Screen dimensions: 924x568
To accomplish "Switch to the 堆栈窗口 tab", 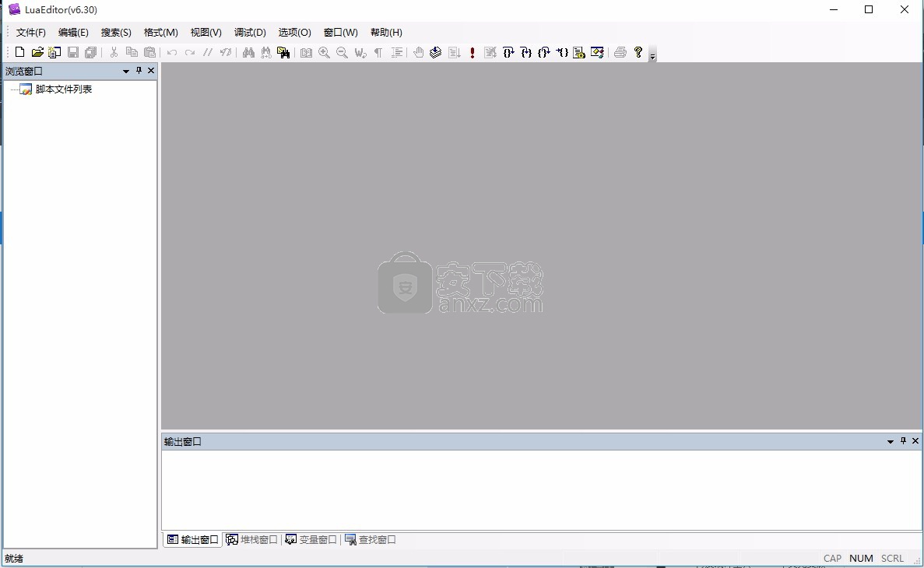I will point(251,540).
